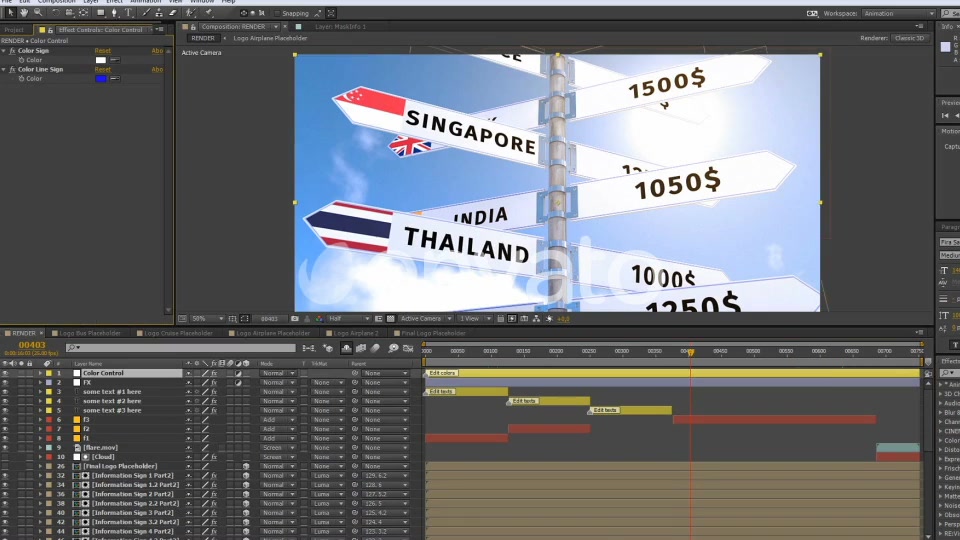Select the Zoom magnifier tool
The width and height of the screenshot is (960, 540).
coord(38,12)
